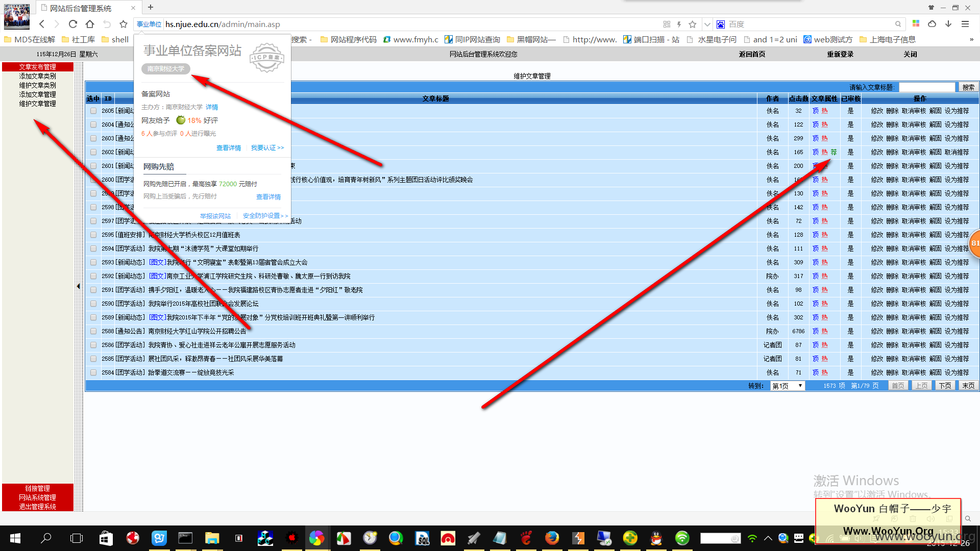Open the cloud sync icon
The image size is (980, 551).
point(932,23)
